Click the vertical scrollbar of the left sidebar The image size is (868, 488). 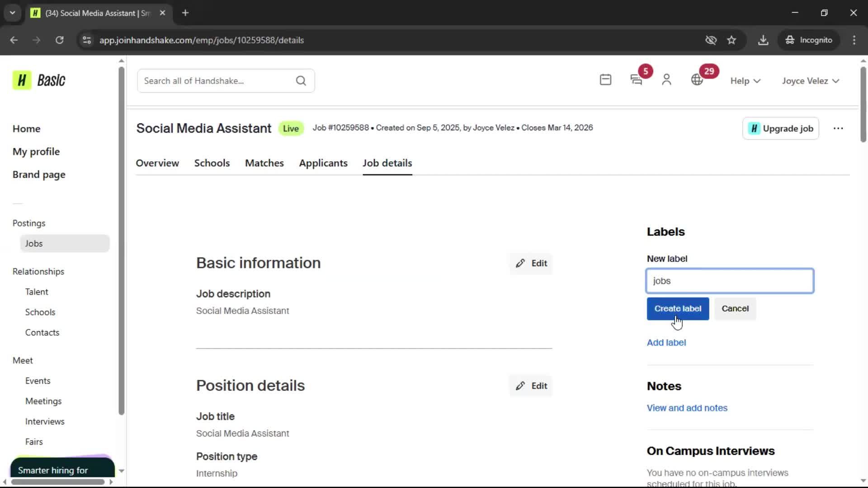click(x=121, y=240)
